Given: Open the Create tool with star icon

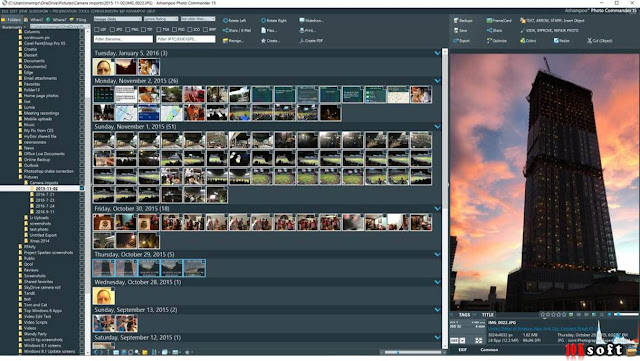Looking at the screenshot, I should 270,41.
